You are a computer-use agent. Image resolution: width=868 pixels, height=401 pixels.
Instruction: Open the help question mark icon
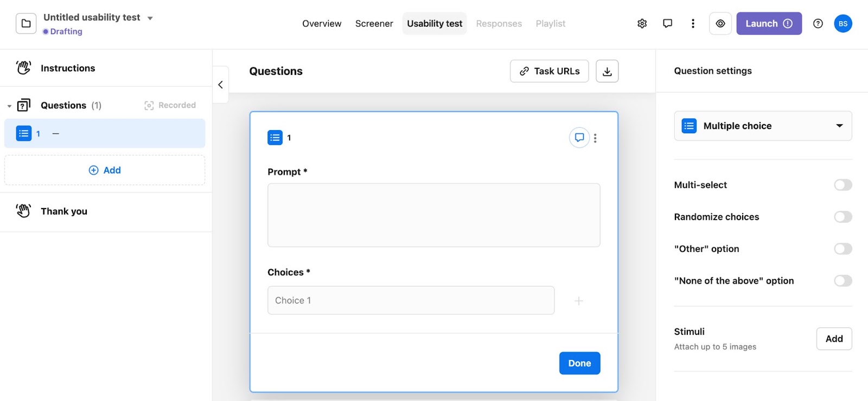coord(818,23)
